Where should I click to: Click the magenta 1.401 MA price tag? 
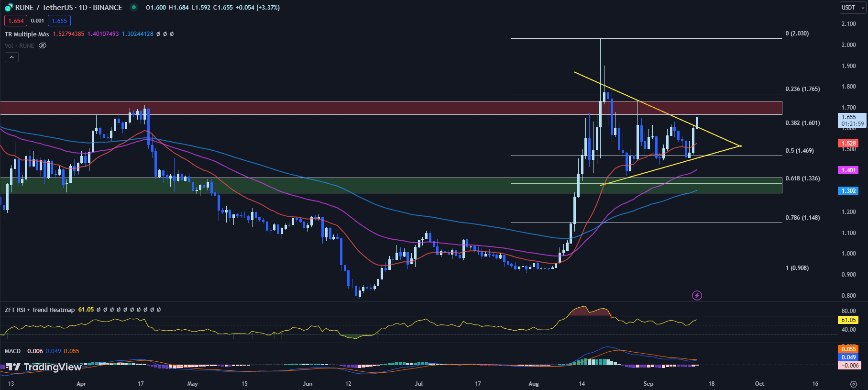coord(848,170)
